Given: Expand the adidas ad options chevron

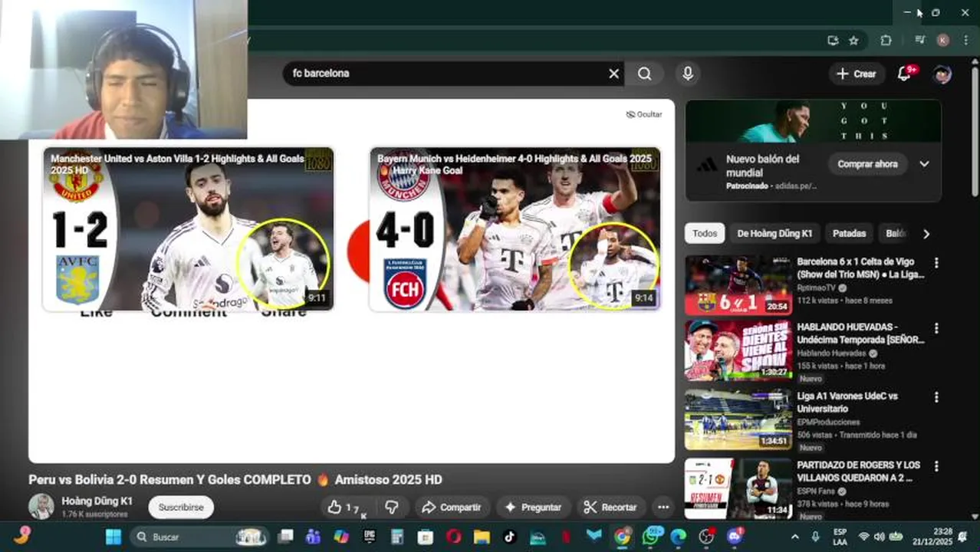Looking at the screenshot, I should pyautogui.click(x=924, y=164).
